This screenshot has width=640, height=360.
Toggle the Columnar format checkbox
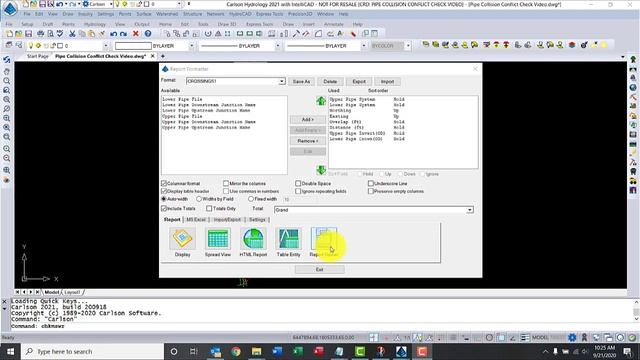tap(164, 184)
